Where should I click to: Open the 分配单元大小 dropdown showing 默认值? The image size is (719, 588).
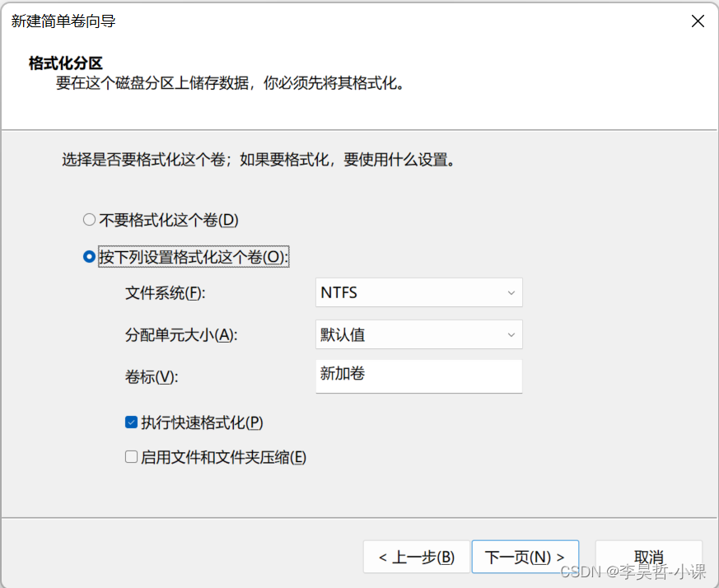click(x=418, y=334)
